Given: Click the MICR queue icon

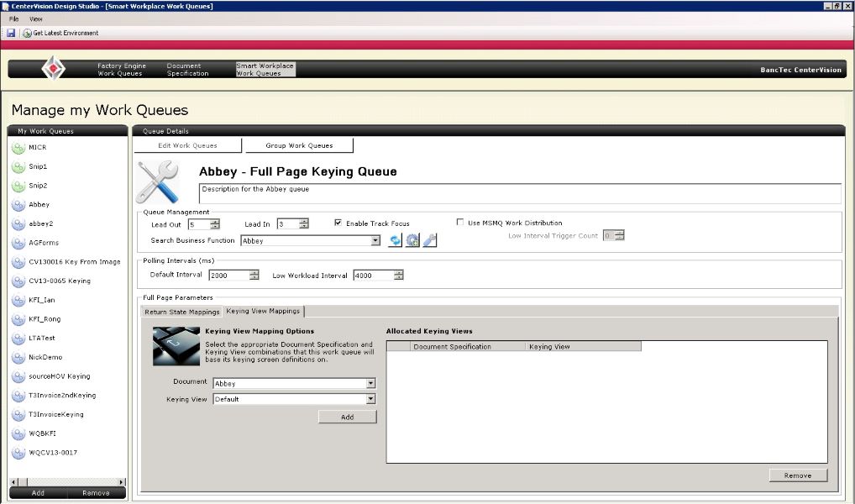Looking at the screenshot, I should click(18, 148).
